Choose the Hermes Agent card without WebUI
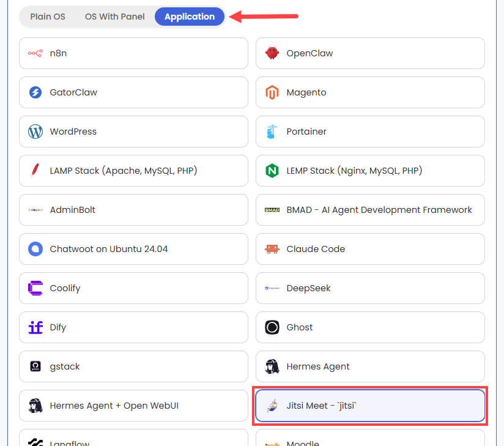The height and width of the screenshot is (446, 504). 370,366
